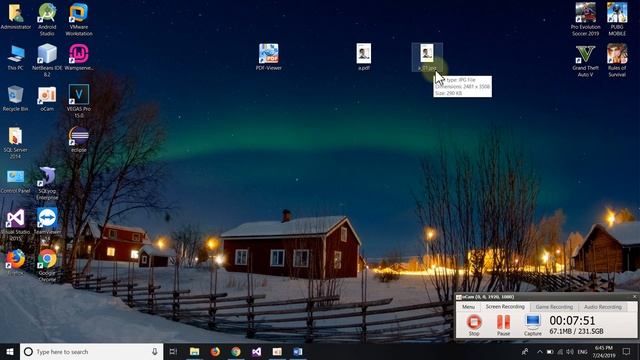The width and height of the screenshot is (640, 360).
Task: Select the oCam desktop shortcut
Action: [x=47, y=98]
